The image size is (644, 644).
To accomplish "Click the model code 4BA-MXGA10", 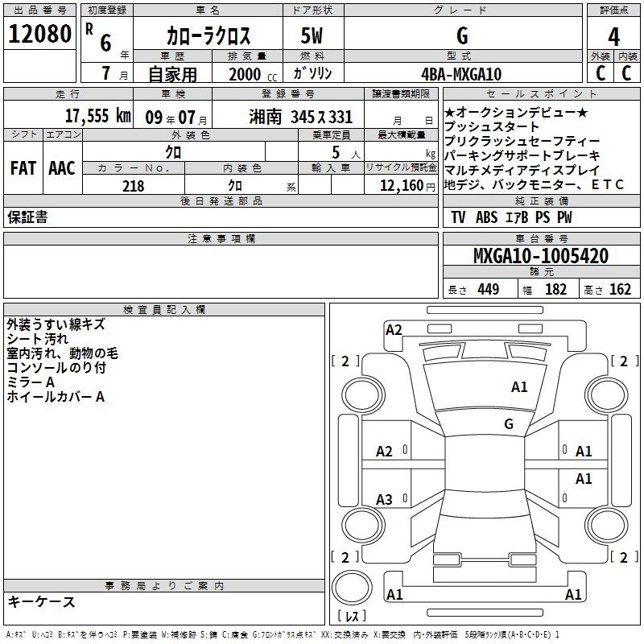I will coord(461,73).
